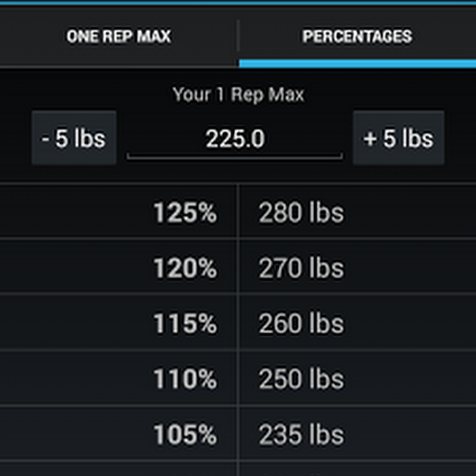Select the 115% percentage label
This screenshot has width=476, height=476.
(x=185, y=324)
